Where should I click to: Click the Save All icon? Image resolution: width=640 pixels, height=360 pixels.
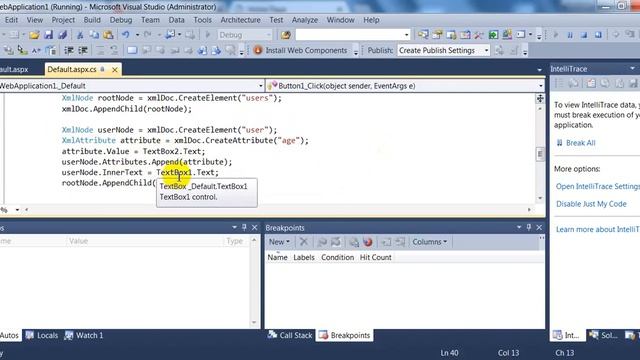tap(62, 35)
